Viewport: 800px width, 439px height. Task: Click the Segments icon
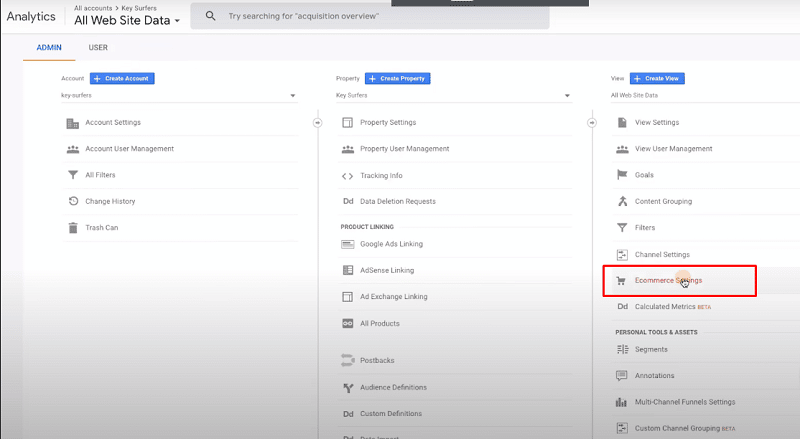622,349
